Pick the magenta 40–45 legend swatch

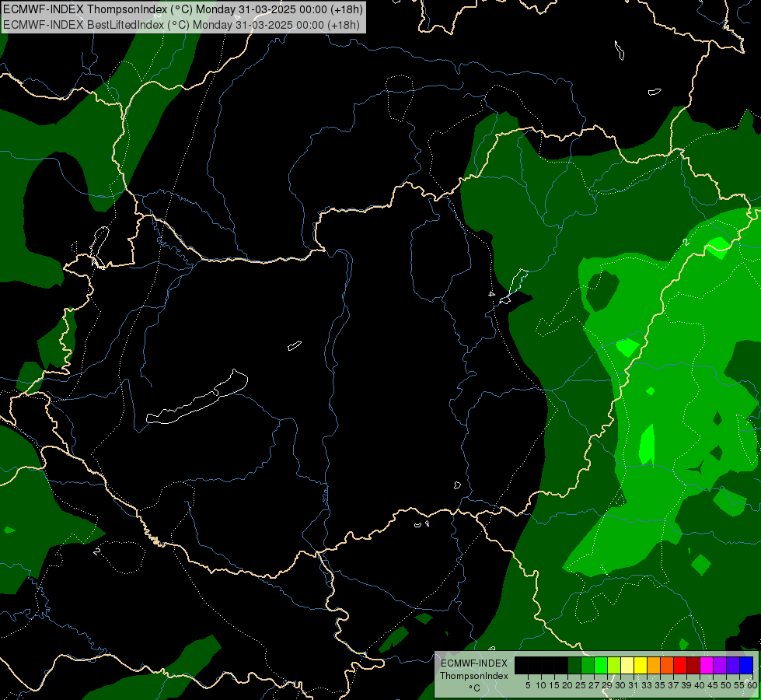(706, 665)
